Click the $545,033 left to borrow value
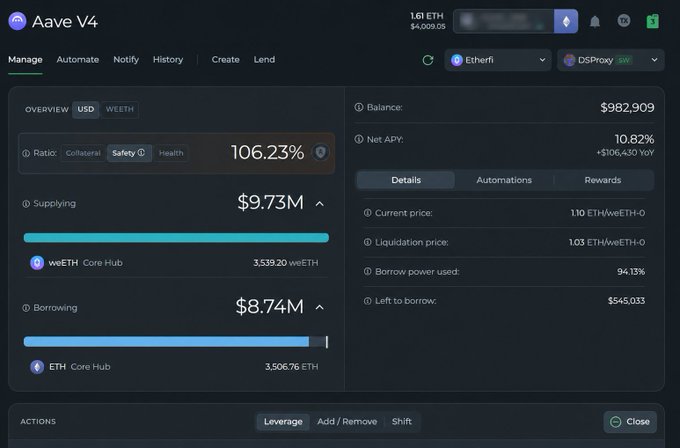This screenshot has height=448, width=680. [626, 301]
